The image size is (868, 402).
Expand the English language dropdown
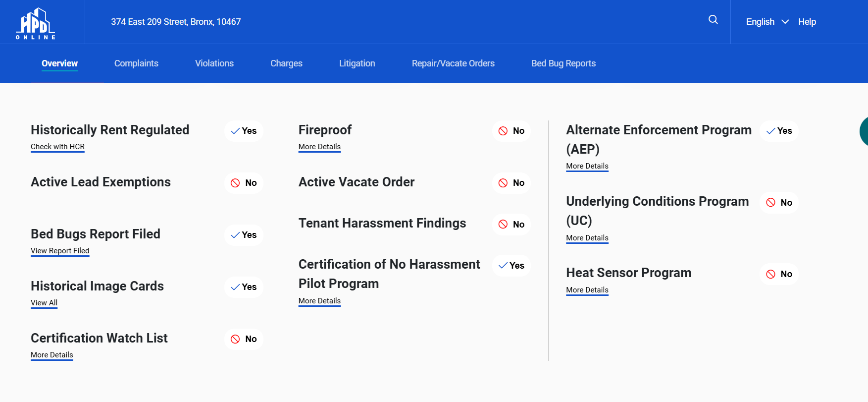(x=767, y=22)
